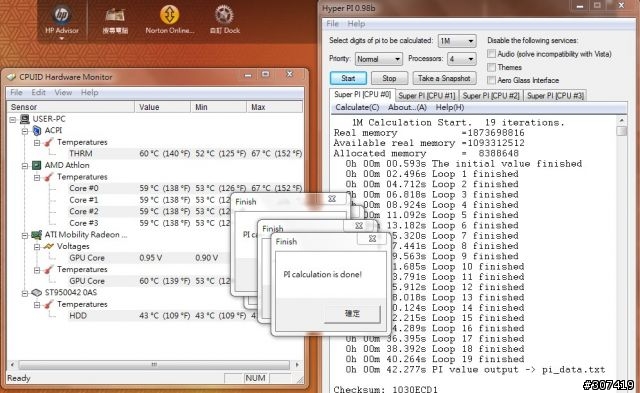The height and width of the screenshot is (393, 640).
Task: Click Super PI log vertical scrollbar thumb
Action: pyautogui.click(x=622, y=131)
